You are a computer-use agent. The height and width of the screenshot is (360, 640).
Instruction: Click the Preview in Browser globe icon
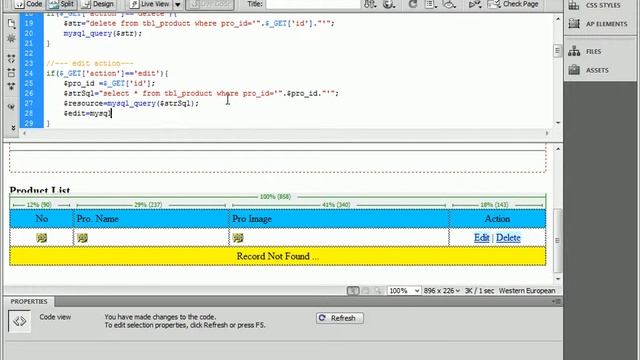(x=389, y=4)
